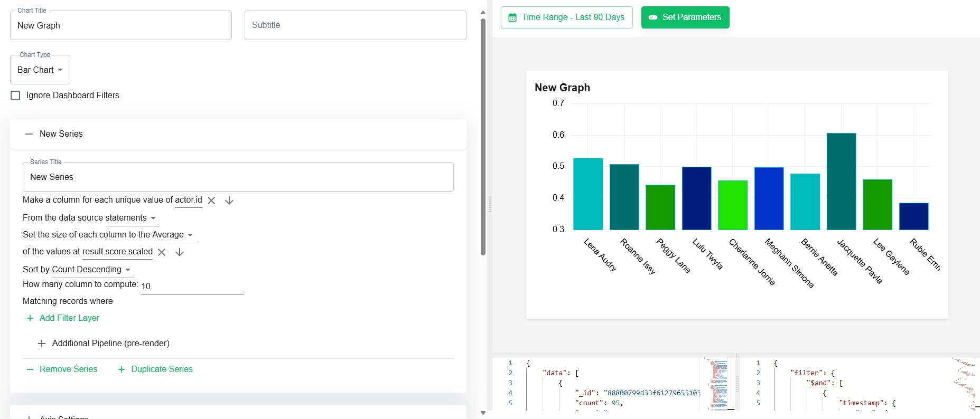Clear the result.score.scaled value with X icon
The height and width of the screenshot is (419, 980).
point(162,252)
